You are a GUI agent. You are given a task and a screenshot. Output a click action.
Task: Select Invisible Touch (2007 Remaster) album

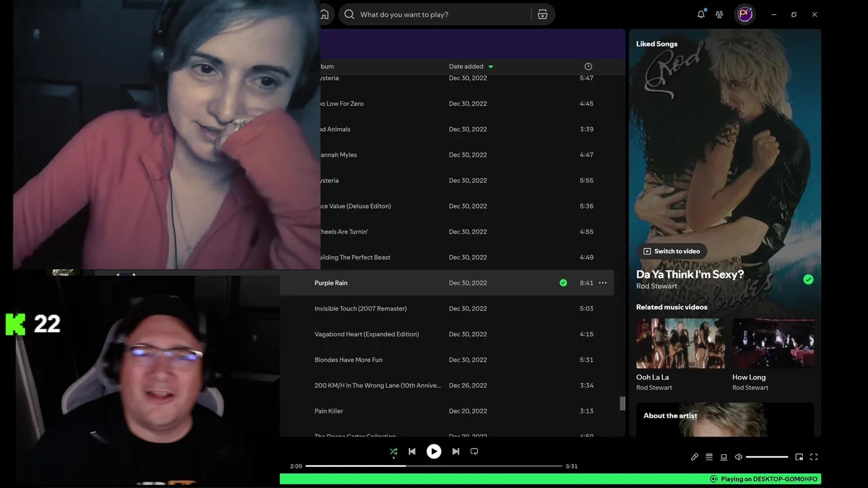[x=361, y=308]
